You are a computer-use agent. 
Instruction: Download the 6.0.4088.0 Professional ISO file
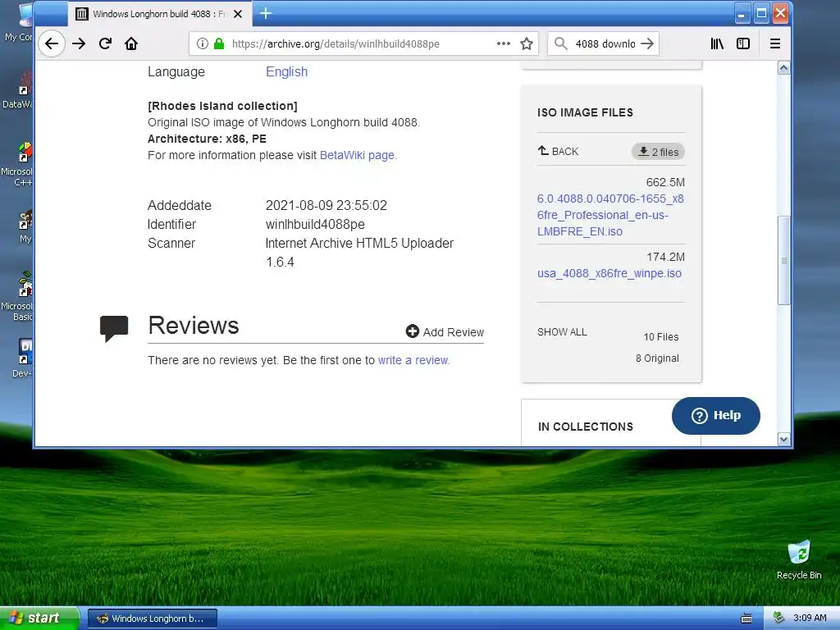coord(610,215)
